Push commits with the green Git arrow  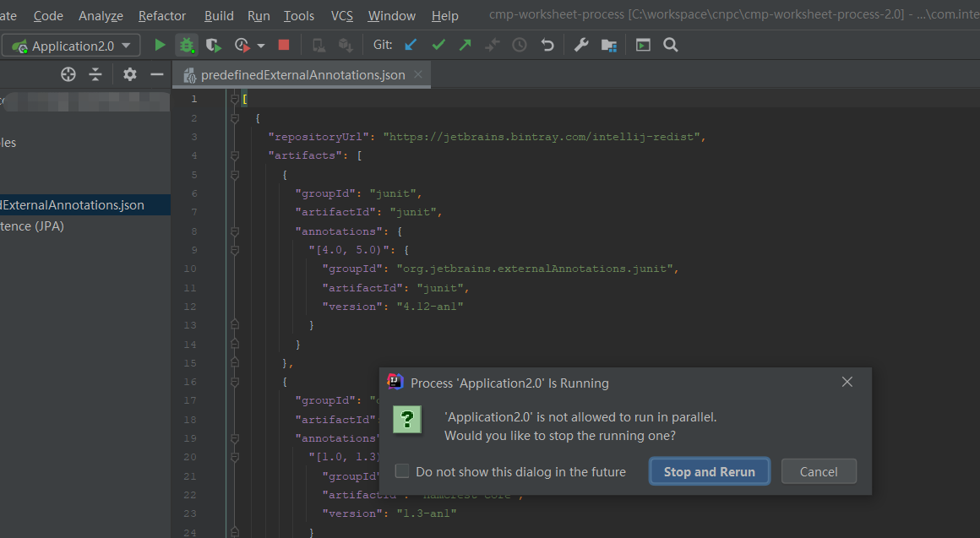coord(465,45)
